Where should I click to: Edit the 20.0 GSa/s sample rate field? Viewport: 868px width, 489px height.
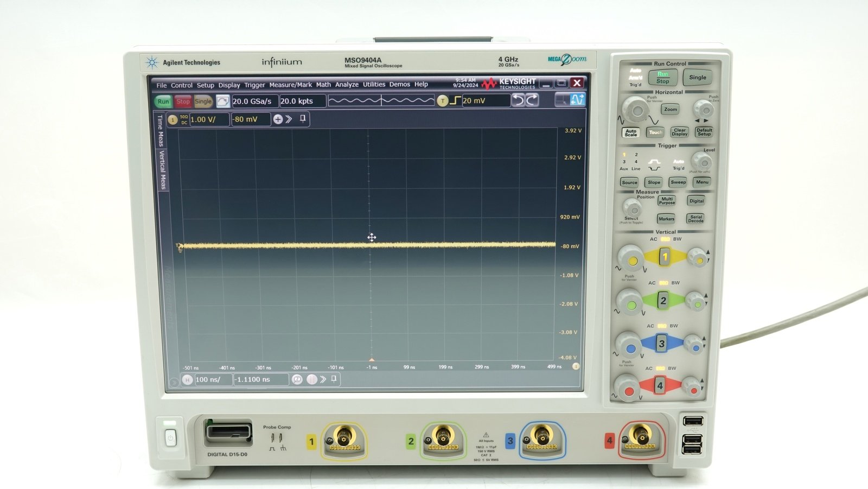tap(254, 101)
